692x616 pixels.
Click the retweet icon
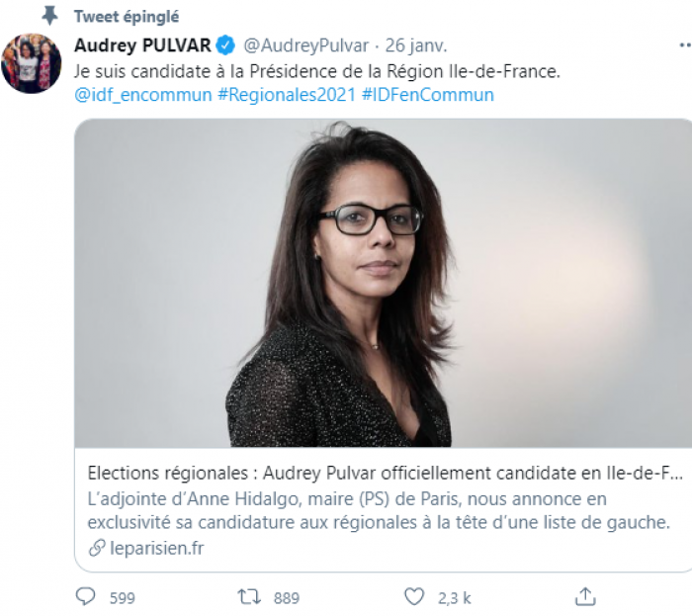(x=248, y=596)
